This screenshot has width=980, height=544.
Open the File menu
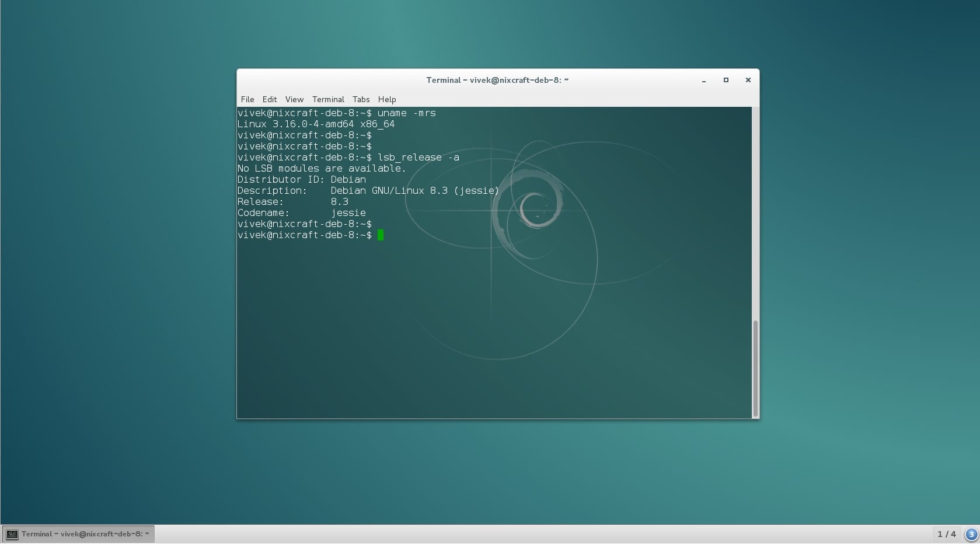pyautogui.click(x=247, y=99)
